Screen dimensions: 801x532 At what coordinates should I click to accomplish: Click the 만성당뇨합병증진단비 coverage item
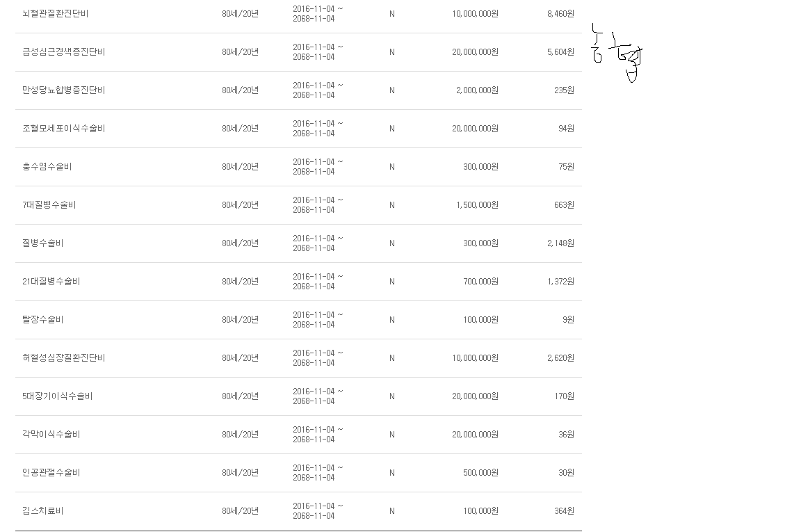(x=63, y=90)
